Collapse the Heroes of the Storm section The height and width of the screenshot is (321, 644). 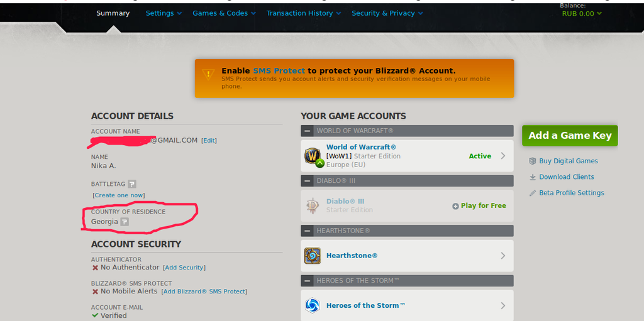tap(307, 281)
